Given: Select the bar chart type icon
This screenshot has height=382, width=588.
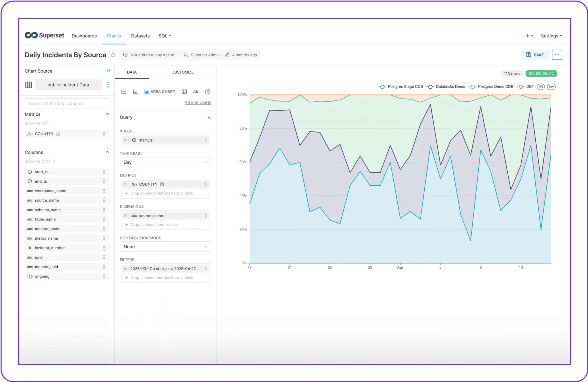Looking at the screenshot, I should (135, 91).
